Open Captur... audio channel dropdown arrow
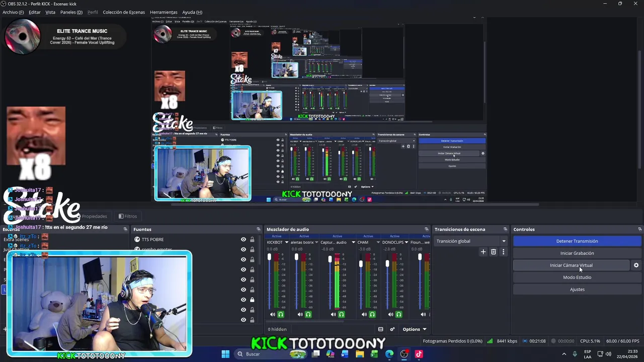Viewport: 644px width, 362px height. pyautogui.click(x=353, y=242)
